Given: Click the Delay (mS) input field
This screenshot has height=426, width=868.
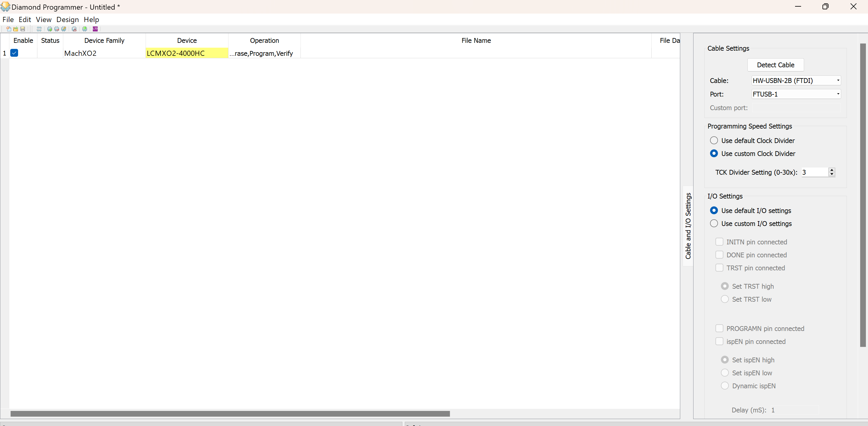Looking at the screenshot, I should [x=794, y=410].
